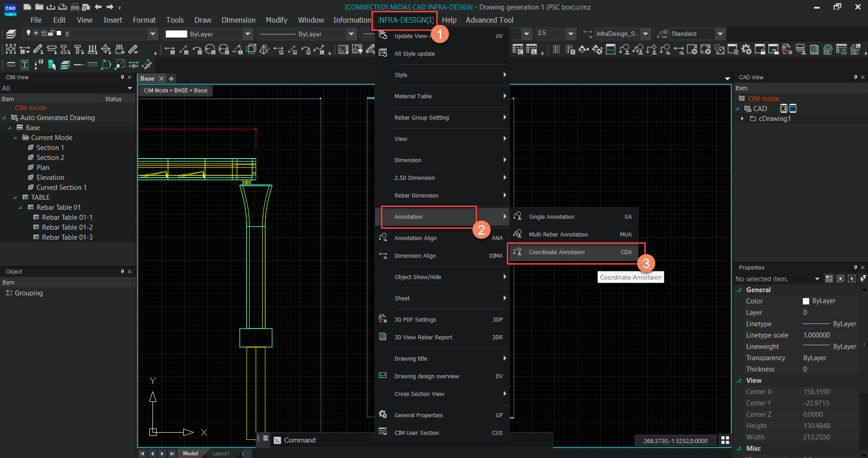Viewport: 868px width, 458px height.
Task: Click the teal I-section tool icon
Action: point(25,65)
